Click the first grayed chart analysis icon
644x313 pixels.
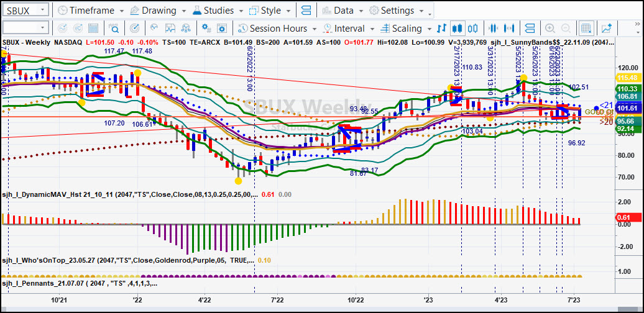coord(62,29)
